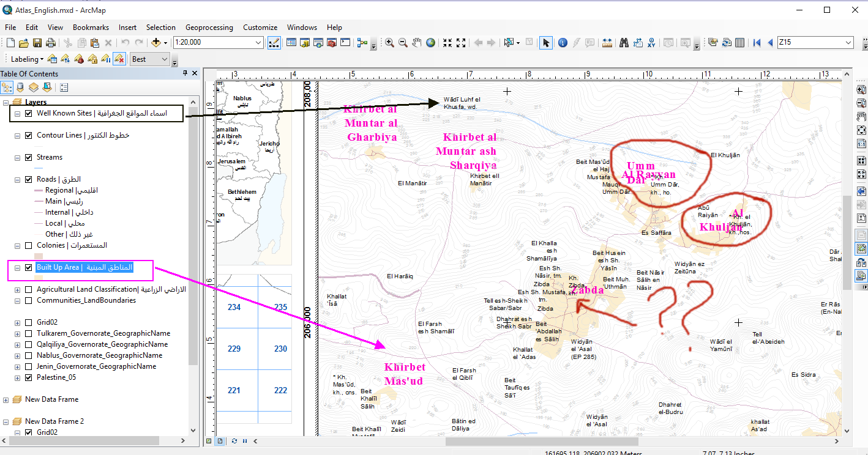The height and width of the screenshot is (455, 868).
Task: Open the Bookmarks menu
Action: pos(91,28)
